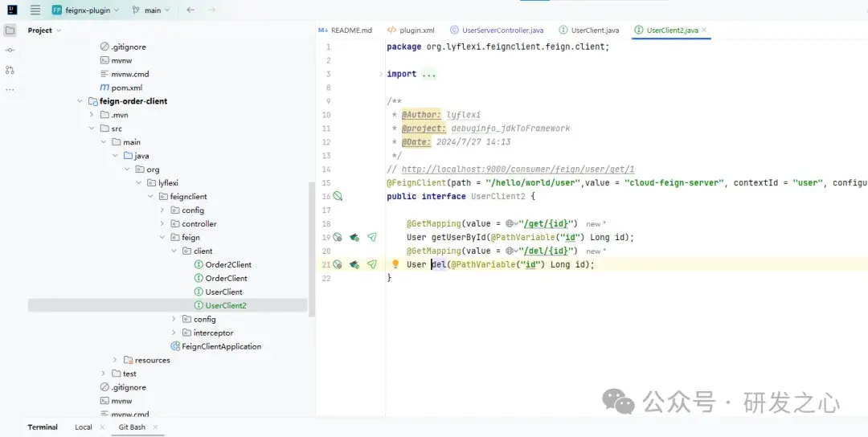
Task: Open the Pull Requests tool window
Action: click(x=10, y=70)
